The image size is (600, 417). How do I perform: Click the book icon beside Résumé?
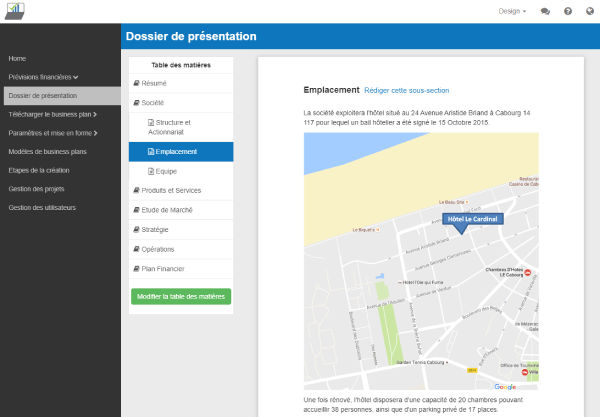tap(136, 83)
